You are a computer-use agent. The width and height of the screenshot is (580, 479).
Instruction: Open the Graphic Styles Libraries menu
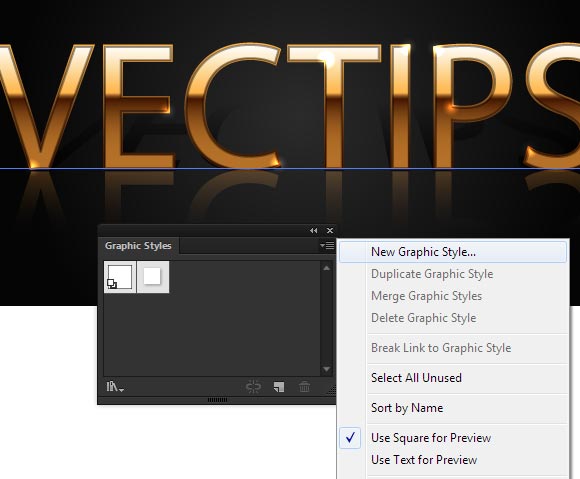[115, 387]
